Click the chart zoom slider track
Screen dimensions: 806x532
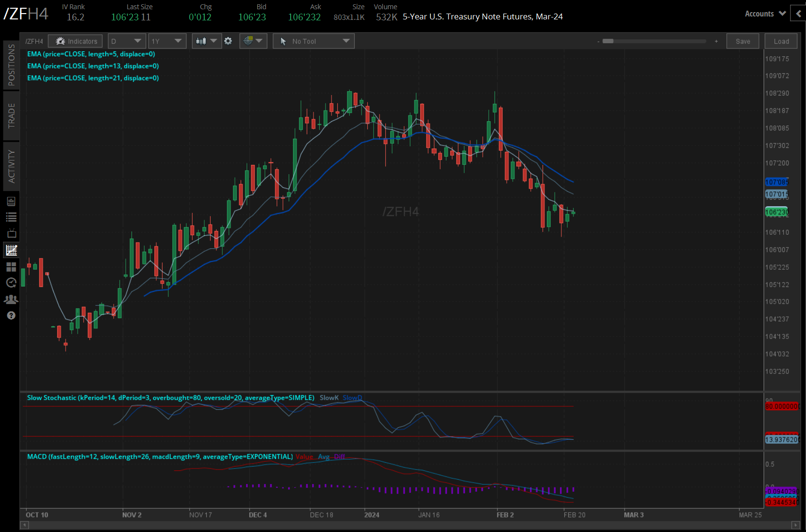(655, 41)
